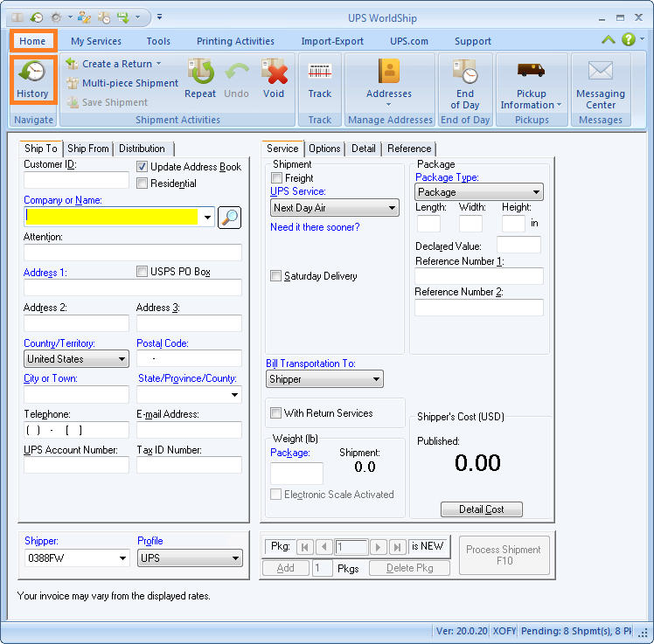Click into the Customer ID field
This screenshot has width=654, height=644.
tap(76, 181)
